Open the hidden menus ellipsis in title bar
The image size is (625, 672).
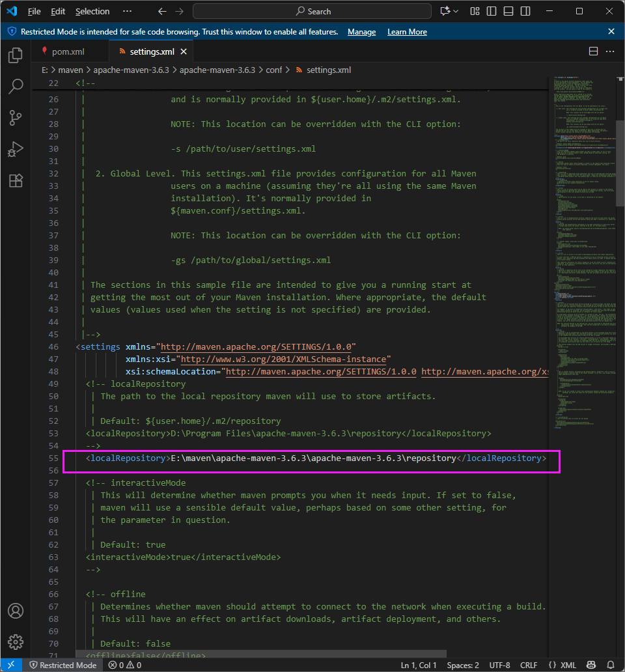click(x=127, y=11)
